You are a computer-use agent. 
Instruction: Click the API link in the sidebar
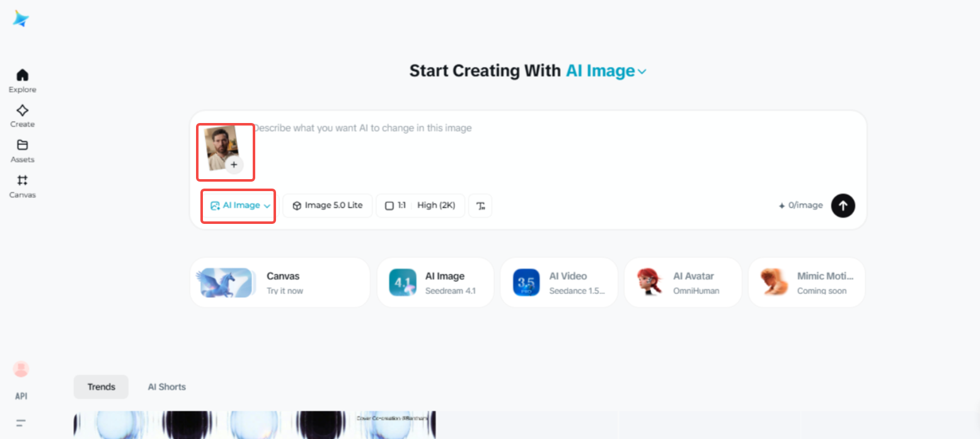click(21, 395)
